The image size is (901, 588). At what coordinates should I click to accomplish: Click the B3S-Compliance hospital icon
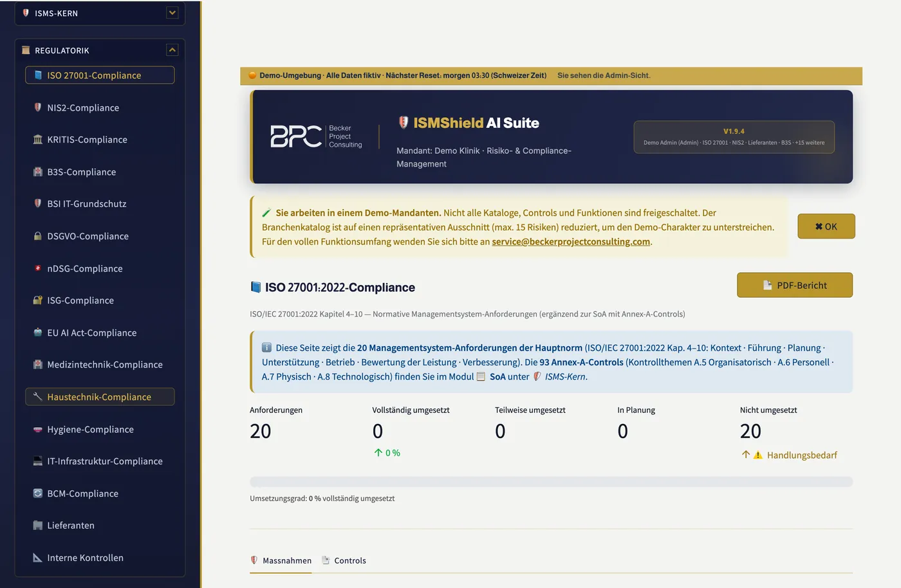tap(38, 172)
